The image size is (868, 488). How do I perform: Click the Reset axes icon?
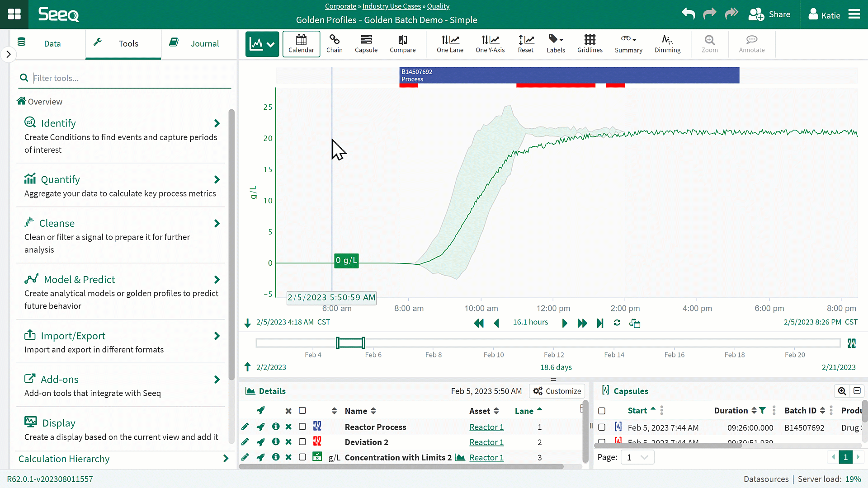click(x=526, y=44)
